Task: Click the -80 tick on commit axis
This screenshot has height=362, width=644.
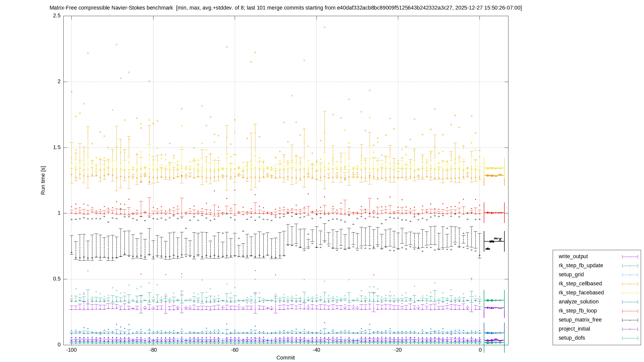Action: (x=153, y=350)
